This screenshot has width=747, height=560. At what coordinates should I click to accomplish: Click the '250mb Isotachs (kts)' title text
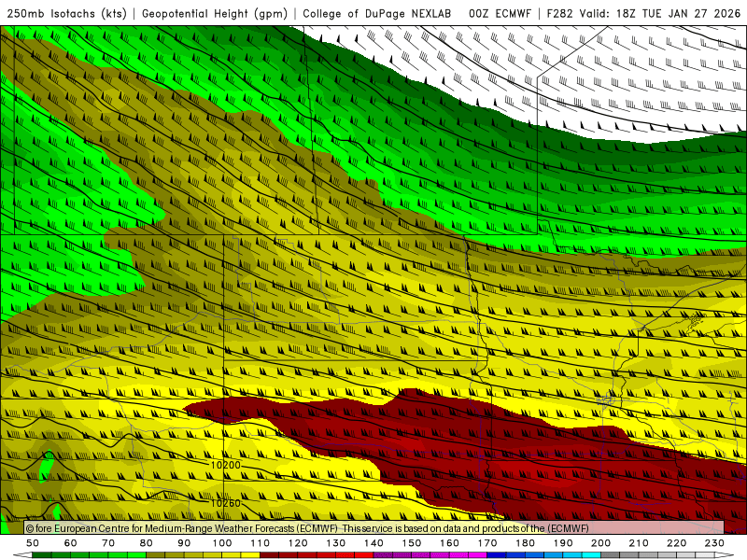(x=66, y=13)
